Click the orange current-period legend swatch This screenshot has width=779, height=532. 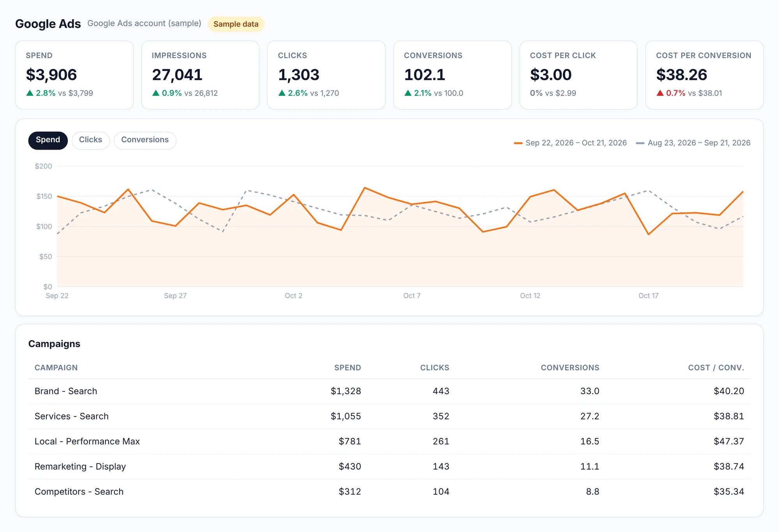tap(518, 143)
